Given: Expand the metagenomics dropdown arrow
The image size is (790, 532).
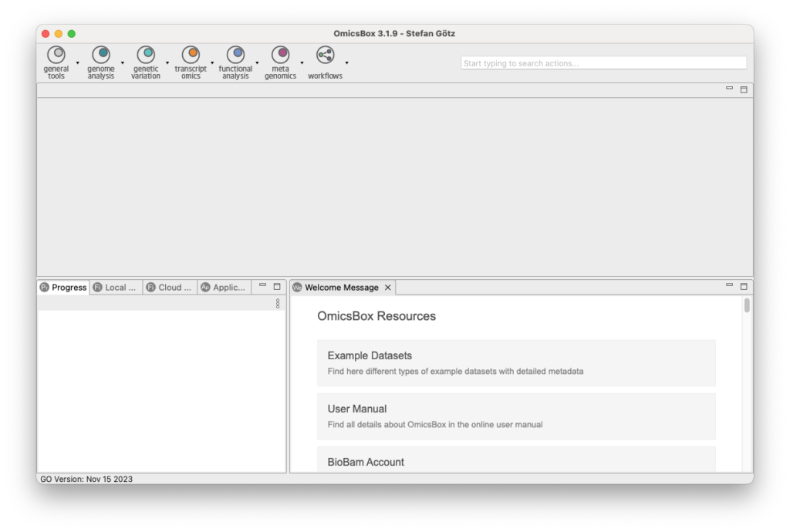Looking at the screenshot, I should (302, 63).
